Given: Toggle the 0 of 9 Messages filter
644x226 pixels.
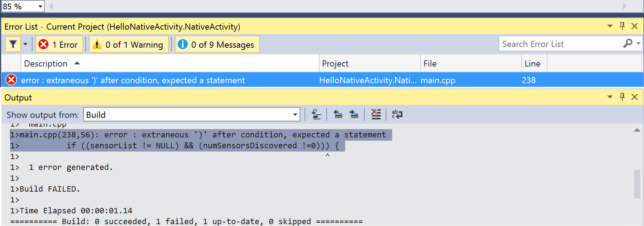Looking at the screenshot, I should tap(217, 44).
